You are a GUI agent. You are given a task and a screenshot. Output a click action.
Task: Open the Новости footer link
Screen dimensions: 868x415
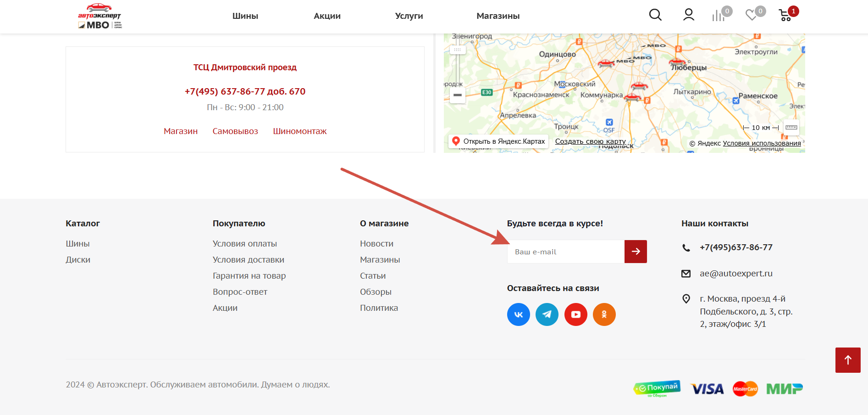point(377,244)
